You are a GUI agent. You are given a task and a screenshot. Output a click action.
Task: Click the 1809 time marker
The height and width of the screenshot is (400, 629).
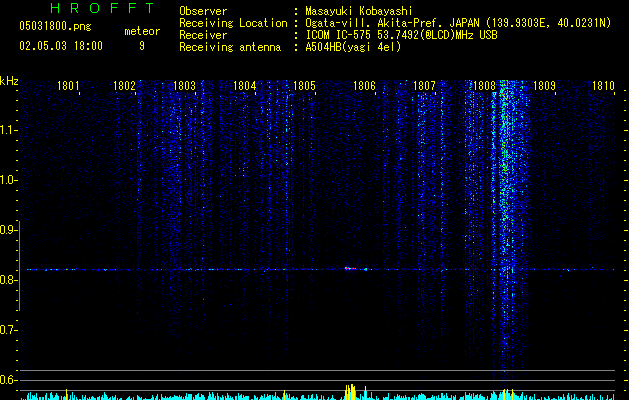coord(544,86)
